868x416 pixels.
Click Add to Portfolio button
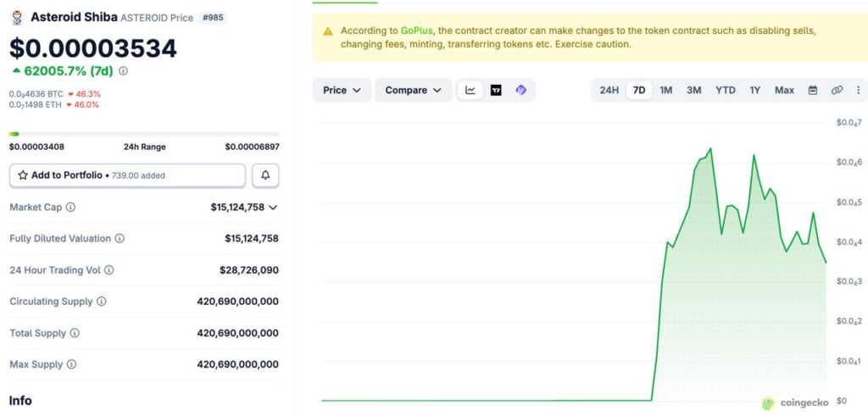[x=127, y=175]
